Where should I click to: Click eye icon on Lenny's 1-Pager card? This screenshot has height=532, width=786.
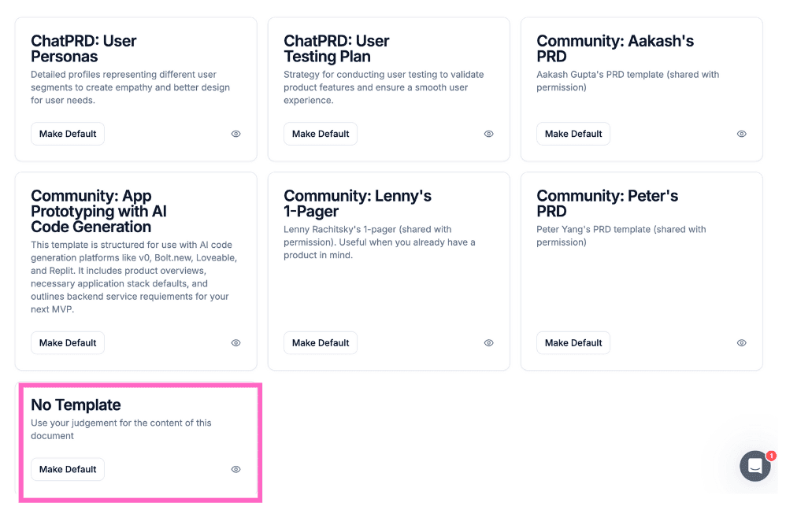click(488, 343)
